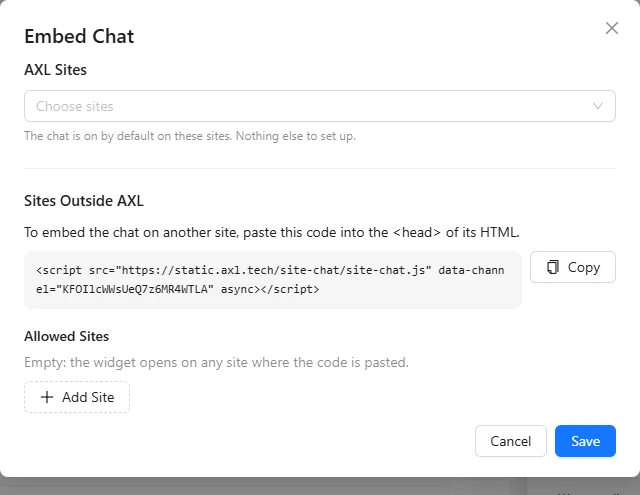Add a site to Allowed Sites
The height and width of the screenshot is (495, 640).
77,397
